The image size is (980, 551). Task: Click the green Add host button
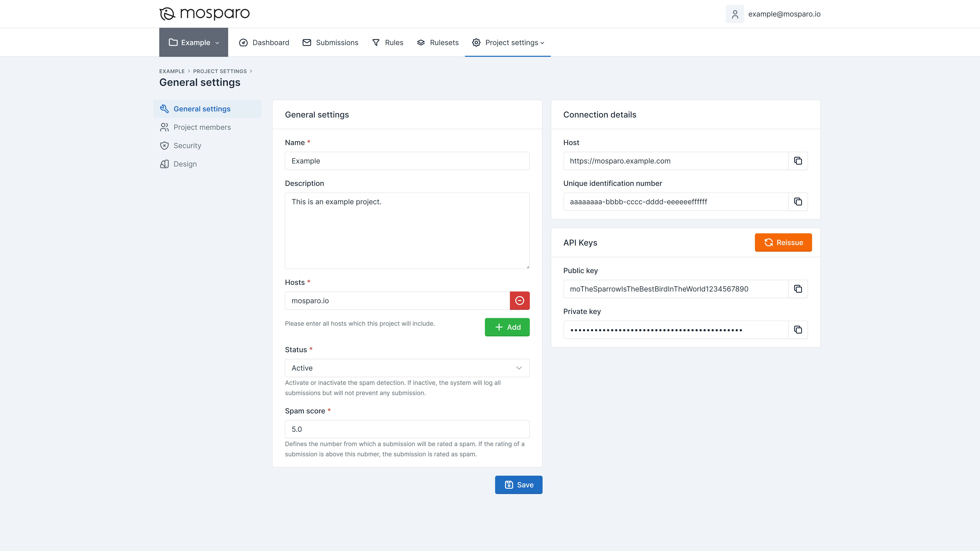tap(507, 327)
